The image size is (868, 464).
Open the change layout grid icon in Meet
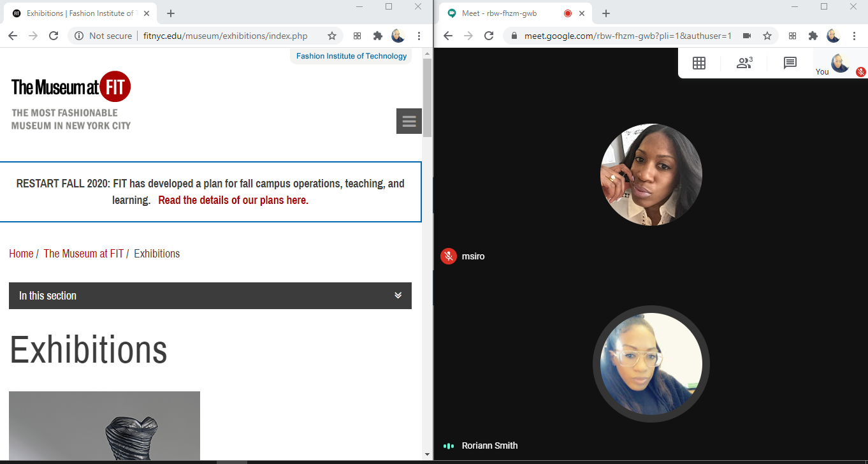click(698, 63)
